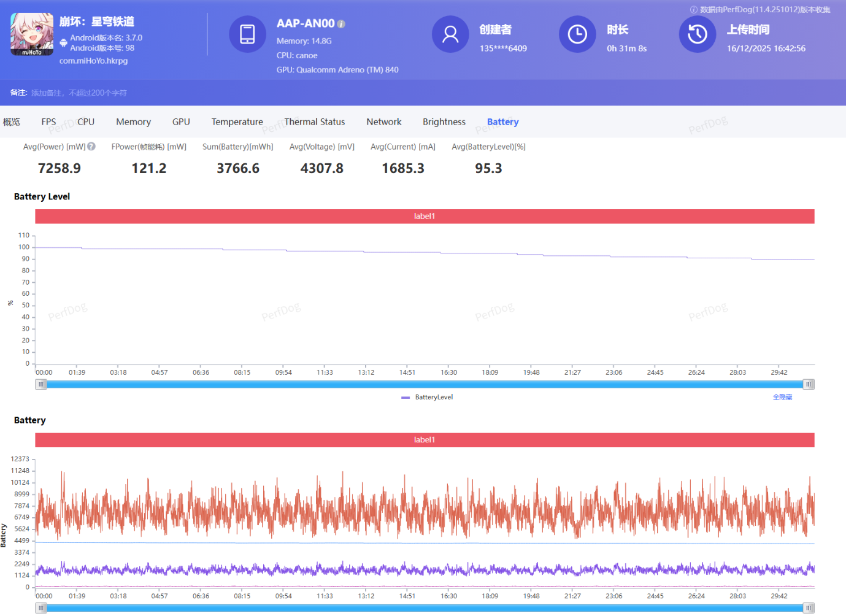Click the info icon next to AAP-AN00
Screen dimensions: 846x616
coord(342,24)
